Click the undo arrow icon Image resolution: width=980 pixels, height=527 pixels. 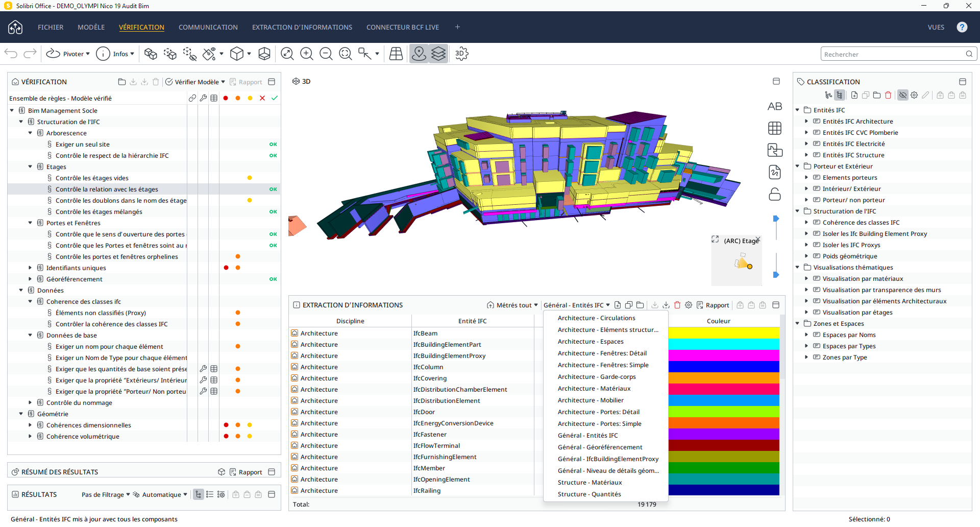[10, 54]
